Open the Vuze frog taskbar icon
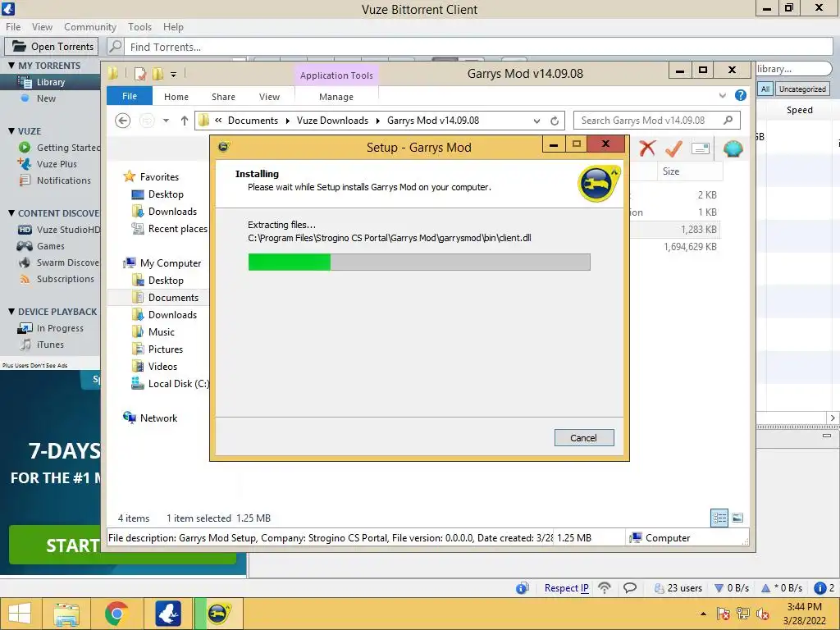Viewport: 840px width, 630px height. tap(168, 614)
